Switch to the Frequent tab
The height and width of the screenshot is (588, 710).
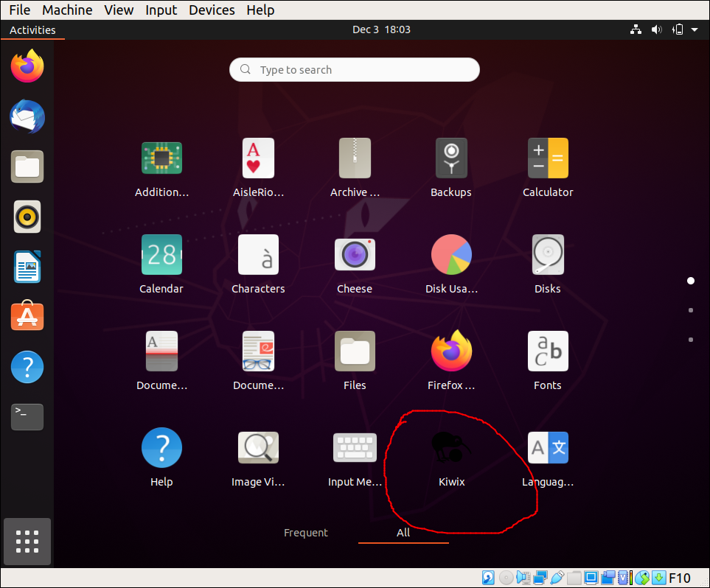[306, 532]
